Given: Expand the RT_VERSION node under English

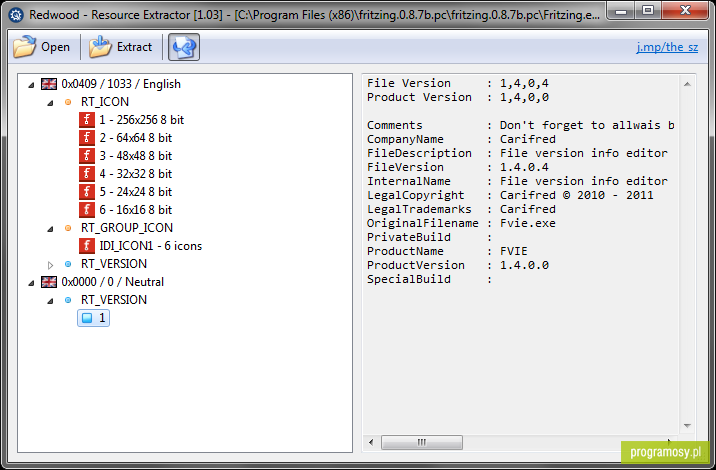Looking at the screenshot, I should click(50, 264).
